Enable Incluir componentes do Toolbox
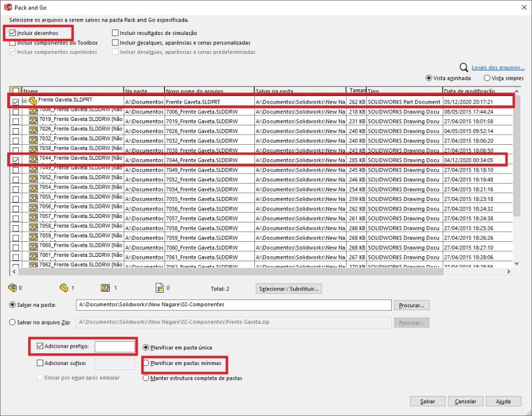The width and height of the screenshot is (532, 416). coord(13,43)
